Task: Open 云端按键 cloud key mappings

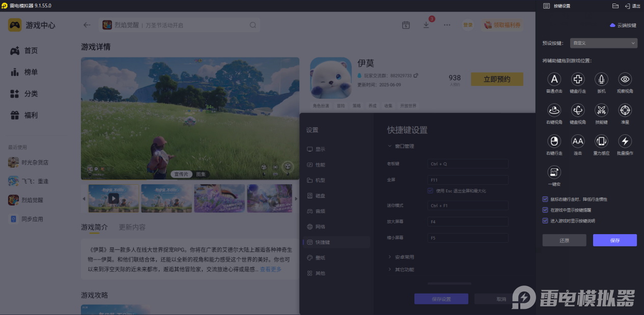Action: tap(623, 25)
